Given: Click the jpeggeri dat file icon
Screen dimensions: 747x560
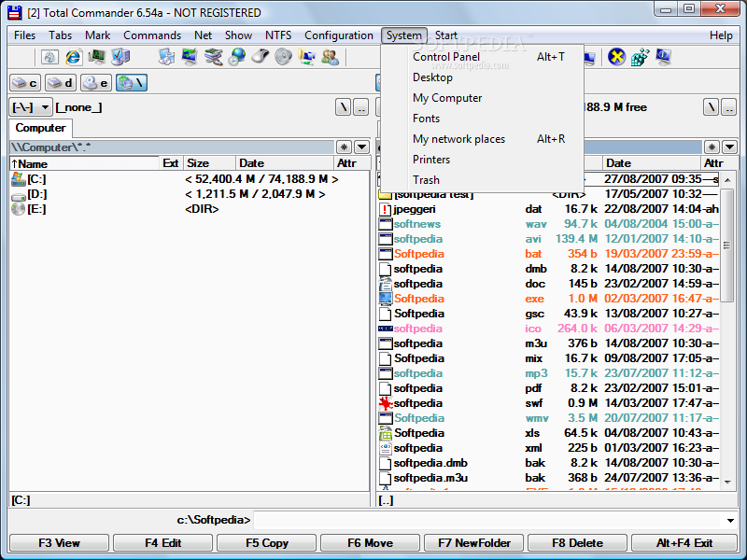Looking at the screenshot, I should click(x=385, y=209).
